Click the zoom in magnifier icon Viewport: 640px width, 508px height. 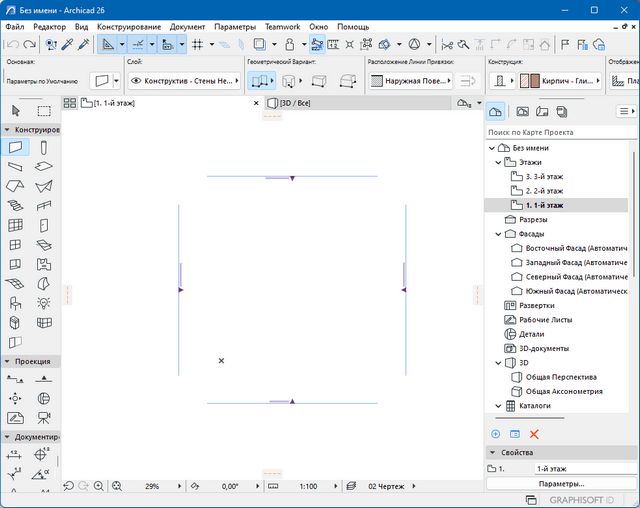(99, 485)
